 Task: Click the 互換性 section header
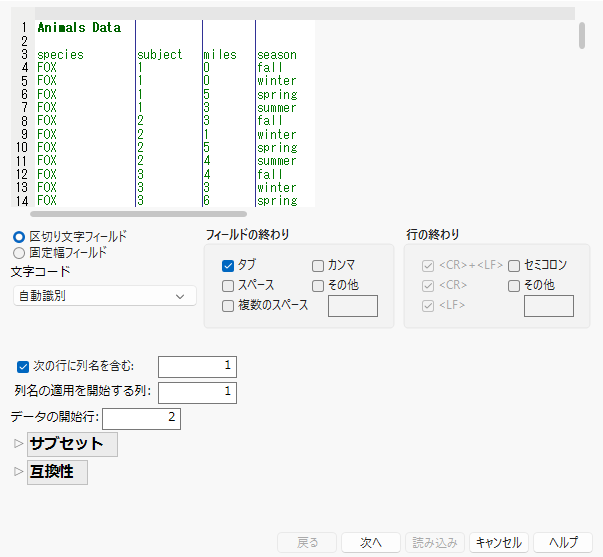[57, 472]
